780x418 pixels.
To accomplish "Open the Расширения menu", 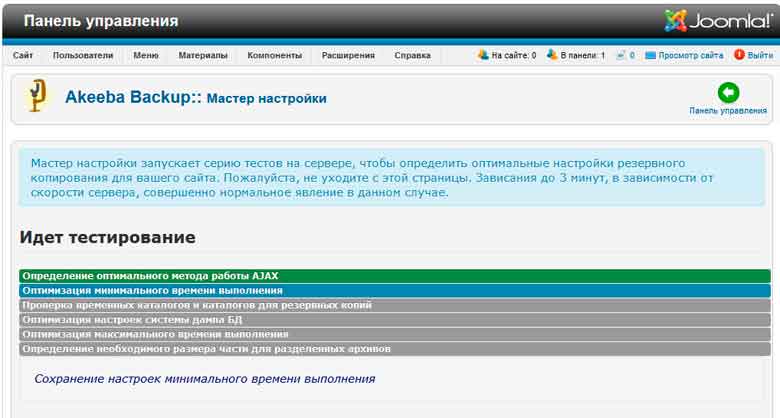I will pos(348,55).
